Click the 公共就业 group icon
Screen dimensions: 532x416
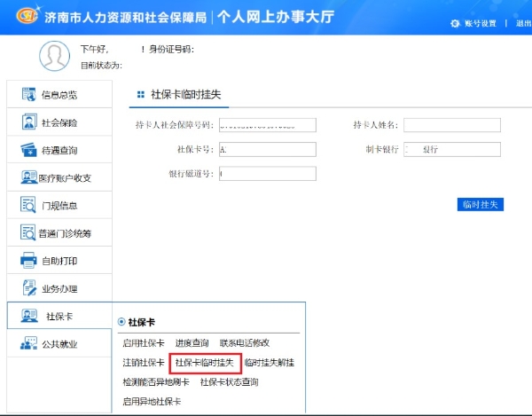point(27,343)
